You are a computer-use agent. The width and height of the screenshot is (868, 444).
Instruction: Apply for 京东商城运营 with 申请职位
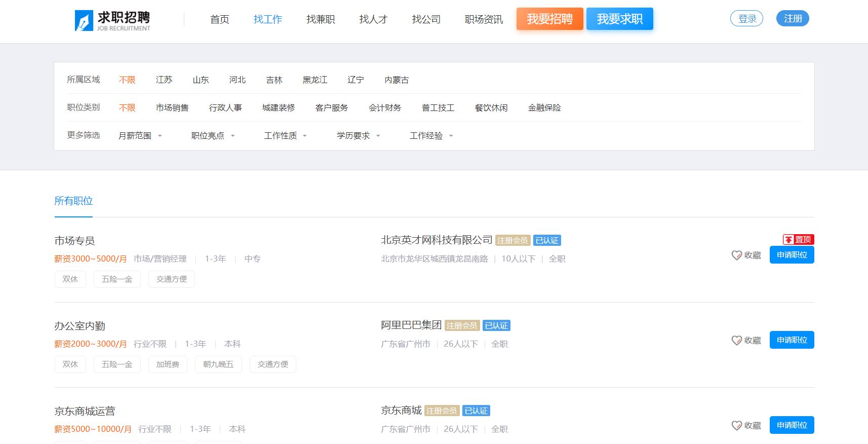(x=792, y=425)
